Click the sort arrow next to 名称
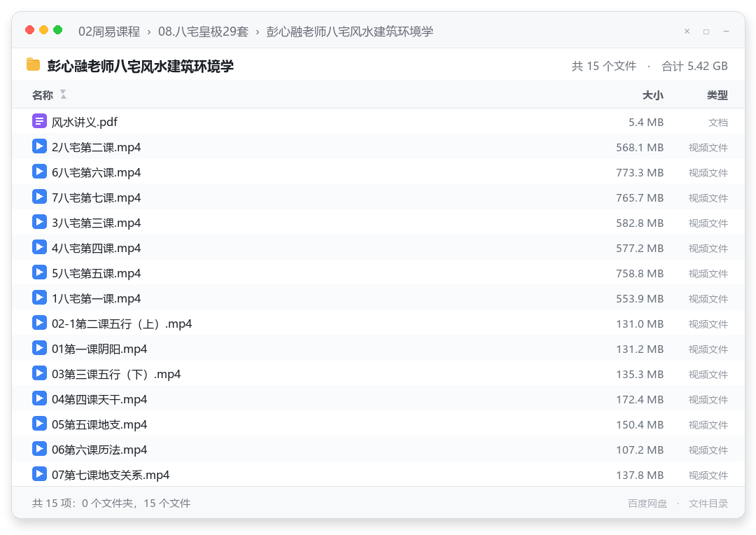756x535 pixels. (63, 95)
